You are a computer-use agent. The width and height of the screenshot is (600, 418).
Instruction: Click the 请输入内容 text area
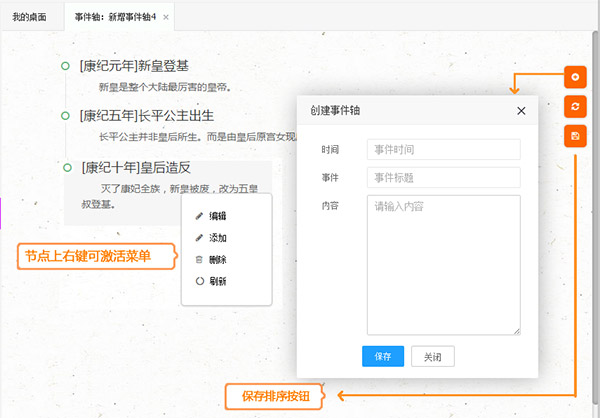(443, 264)
